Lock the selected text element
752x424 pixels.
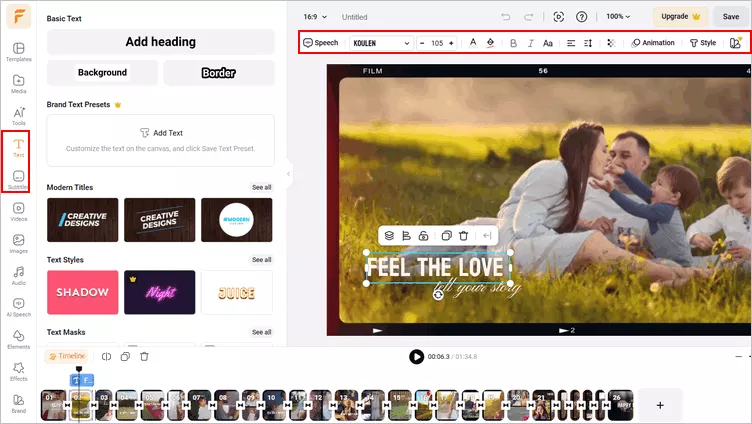coord(423,236)
